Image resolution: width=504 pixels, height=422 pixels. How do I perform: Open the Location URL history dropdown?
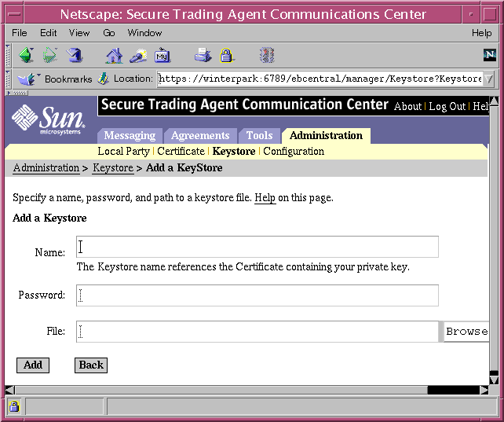(488, 79)
